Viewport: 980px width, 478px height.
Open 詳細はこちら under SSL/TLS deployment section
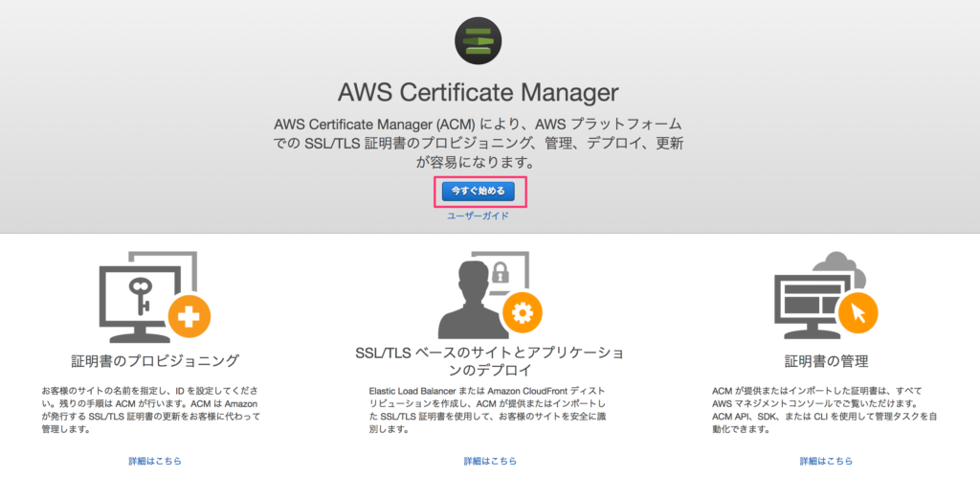(490, 461)
